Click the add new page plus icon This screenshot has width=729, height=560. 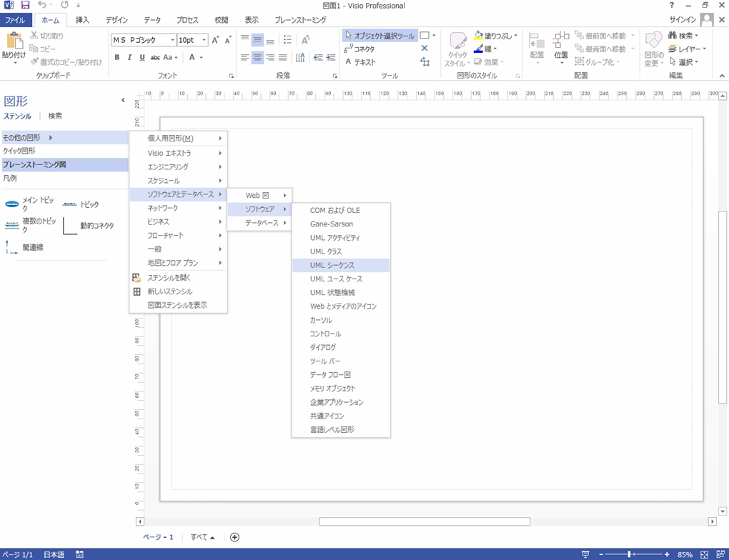point(234,537)
